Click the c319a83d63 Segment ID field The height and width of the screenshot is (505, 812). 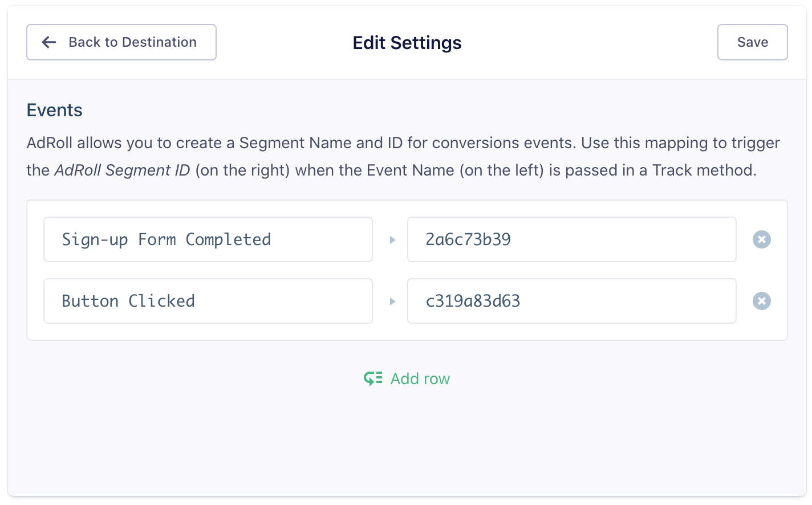point(571,301)
